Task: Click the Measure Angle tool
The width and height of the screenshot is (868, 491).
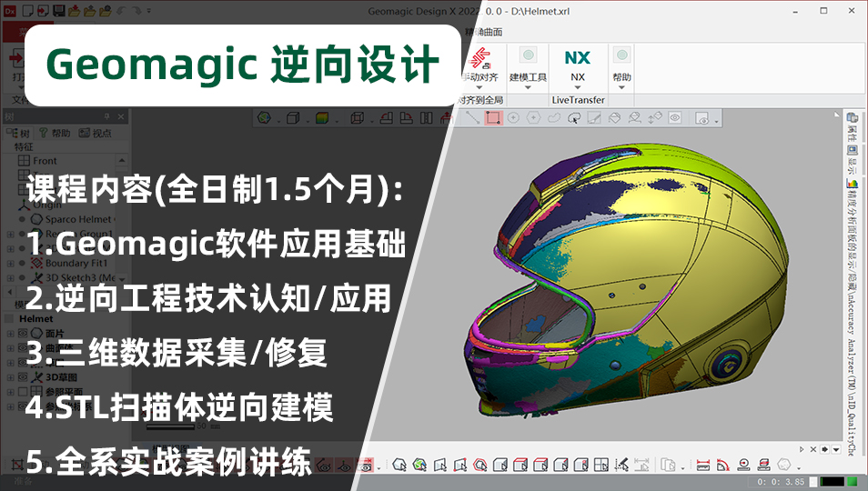Action: 723,465
